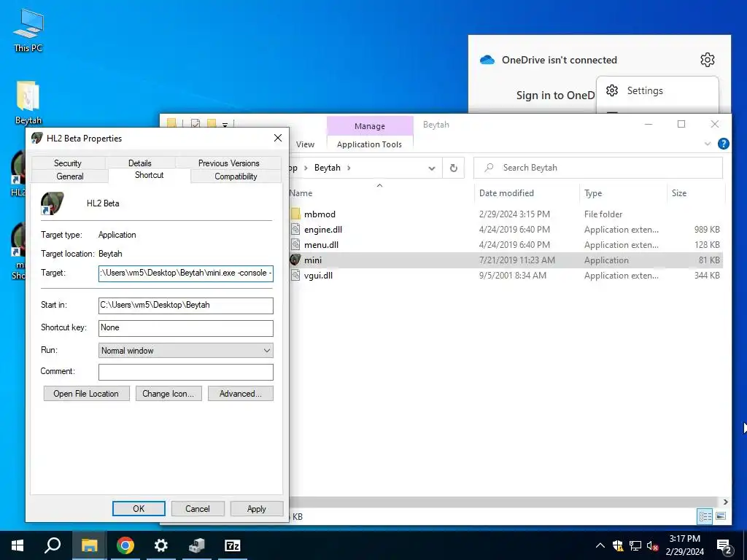
Task: Click the Change Icon button
Action: tap(169, 393)
